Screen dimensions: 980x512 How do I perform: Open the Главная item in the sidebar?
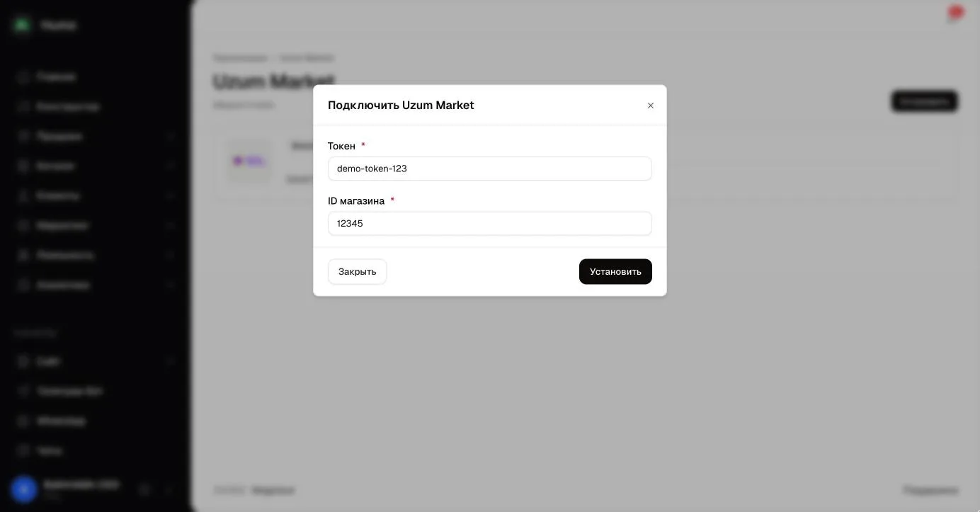tap(57, 76)
